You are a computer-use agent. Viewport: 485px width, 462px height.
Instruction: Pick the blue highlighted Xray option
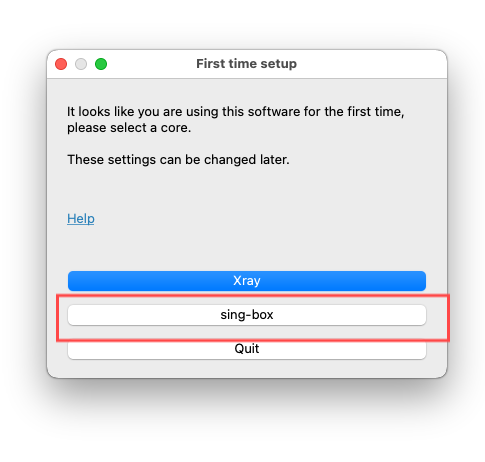coord(247,281)
